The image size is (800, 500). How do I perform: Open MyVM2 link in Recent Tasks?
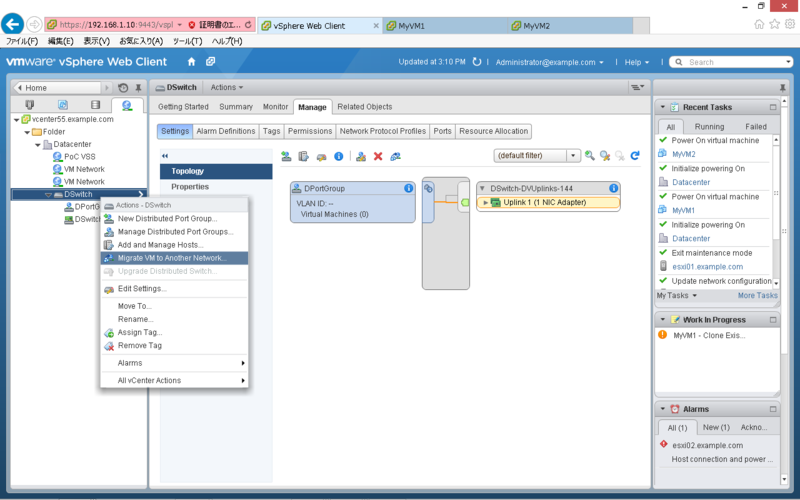pos(684,154)
